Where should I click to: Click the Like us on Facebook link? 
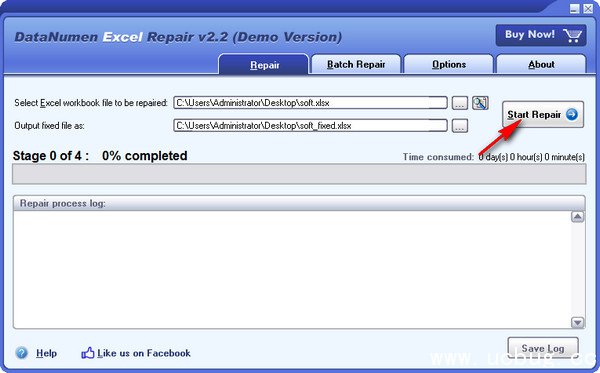tap(143, 353)
